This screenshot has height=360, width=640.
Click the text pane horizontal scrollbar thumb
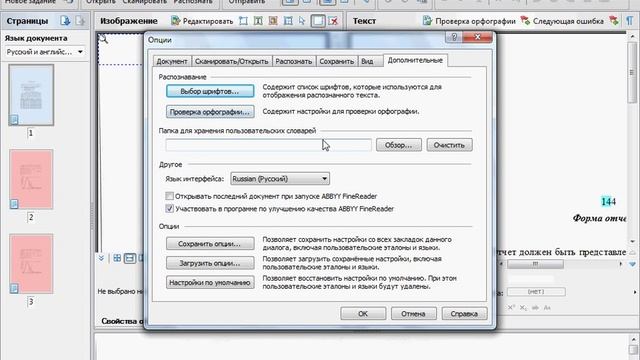pyautogui.click(x=535, y=264)
